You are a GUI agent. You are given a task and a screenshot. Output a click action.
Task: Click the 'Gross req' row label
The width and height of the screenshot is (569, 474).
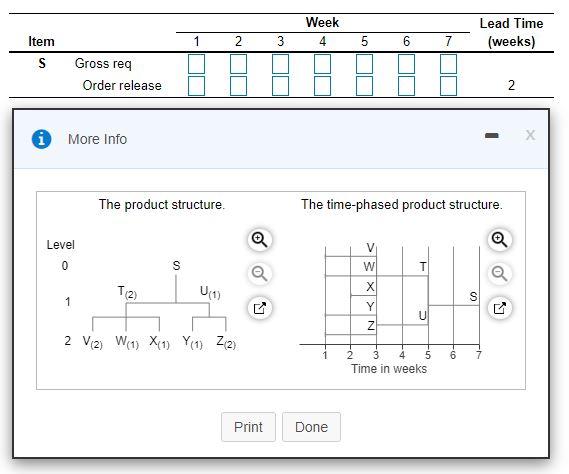(x=103, y=64)
